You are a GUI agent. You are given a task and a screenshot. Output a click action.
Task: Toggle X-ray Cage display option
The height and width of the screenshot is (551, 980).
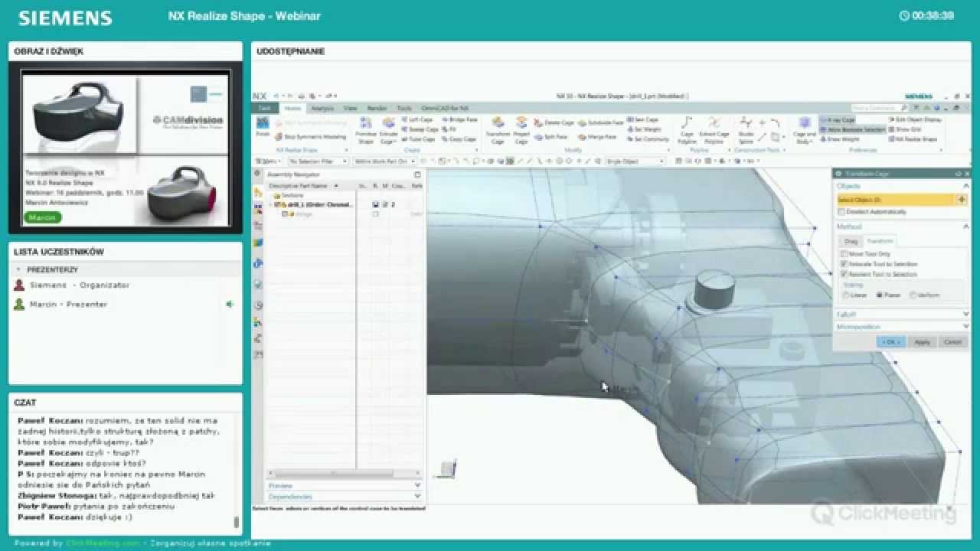[837, 120]
